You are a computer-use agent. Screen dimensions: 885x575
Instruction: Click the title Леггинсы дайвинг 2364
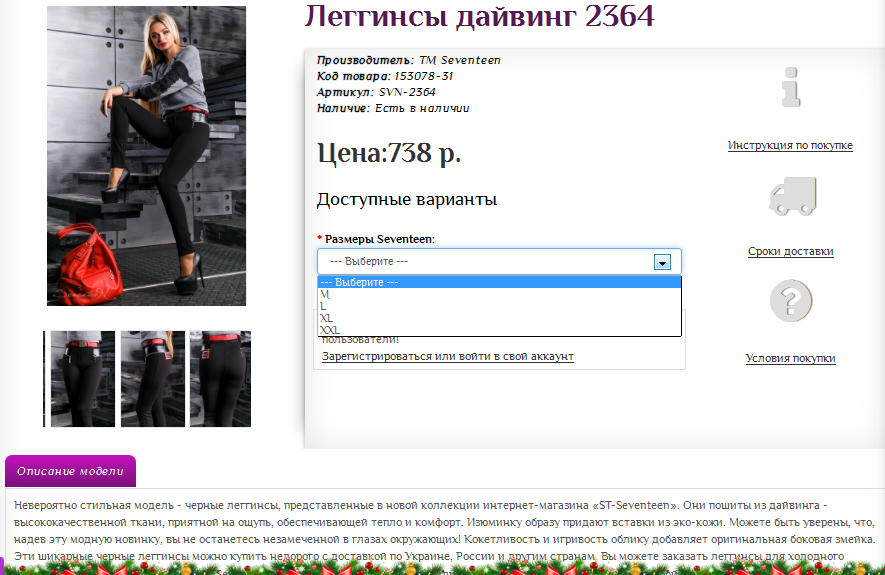(479, 16)
